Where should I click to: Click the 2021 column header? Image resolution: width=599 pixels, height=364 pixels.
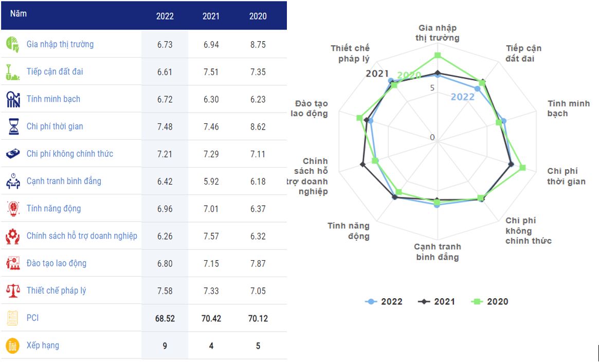pyautogui.click(x=211, y=16)
